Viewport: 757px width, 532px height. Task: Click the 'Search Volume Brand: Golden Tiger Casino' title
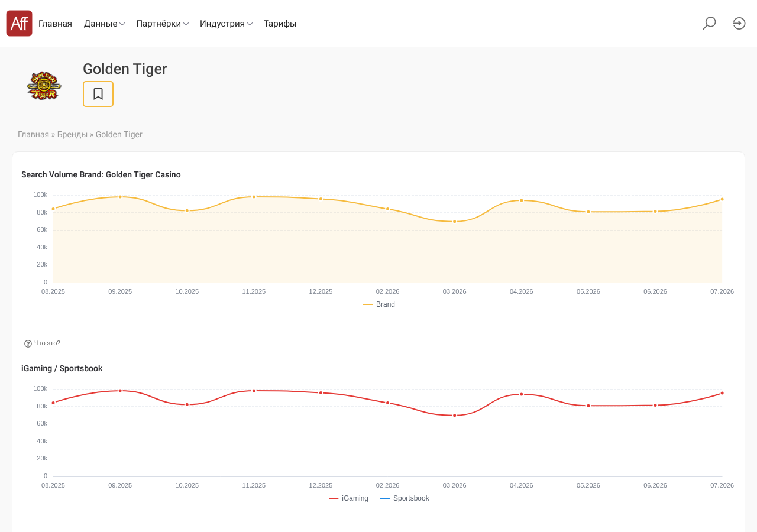click(101, 174)
